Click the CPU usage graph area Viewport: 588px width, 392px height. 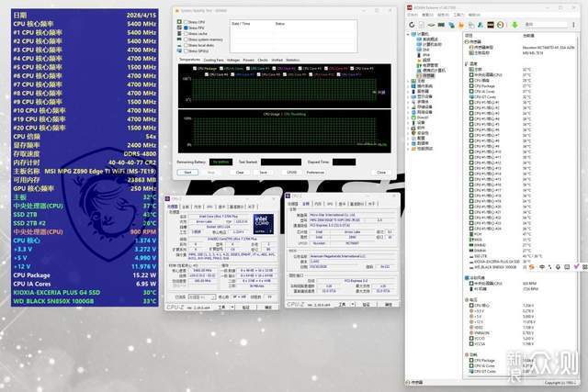pos(284,131)
